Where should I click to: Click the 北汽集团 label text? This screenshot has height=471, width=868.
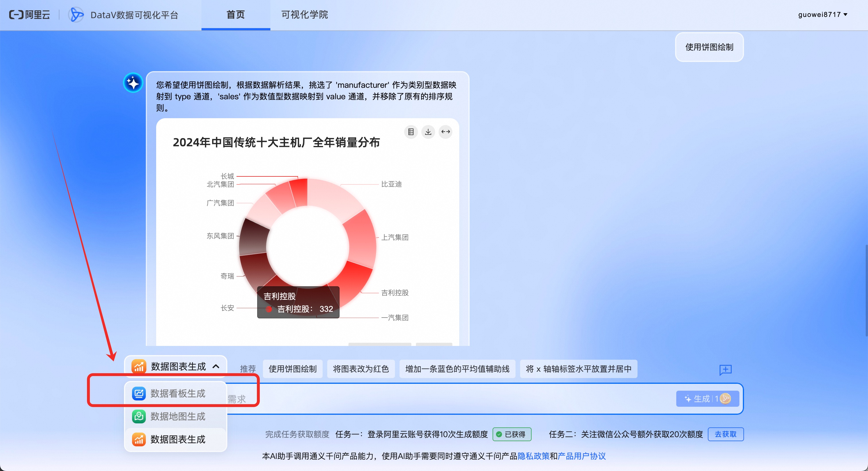[220, 184]
